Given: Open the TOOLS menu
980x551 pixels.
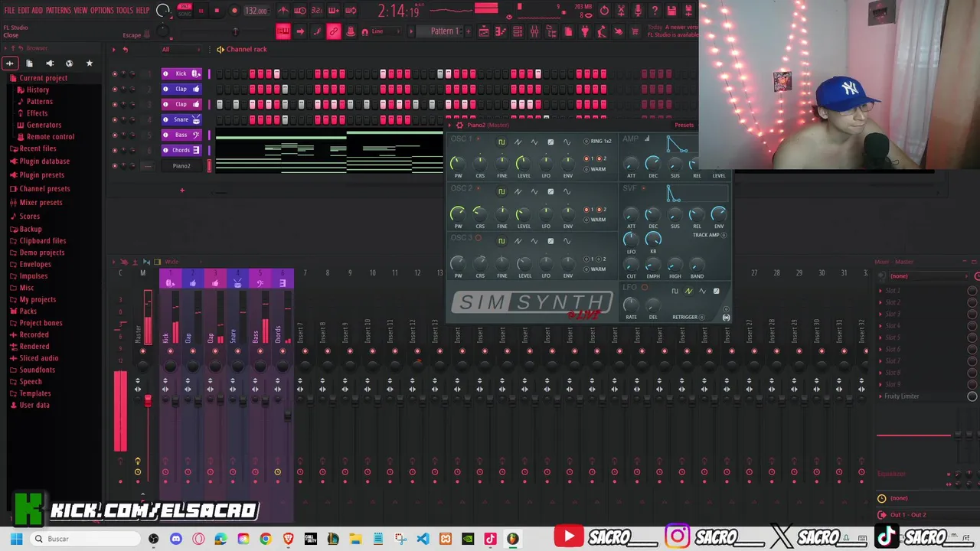Looking at the screenshot, I should [125, 10].
